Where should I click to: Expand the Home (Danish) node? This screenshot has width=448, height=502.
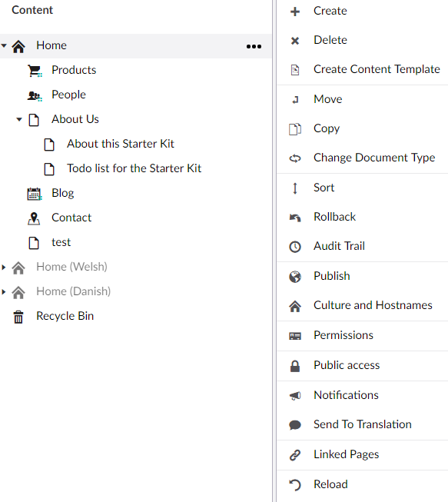click(4, 291)
